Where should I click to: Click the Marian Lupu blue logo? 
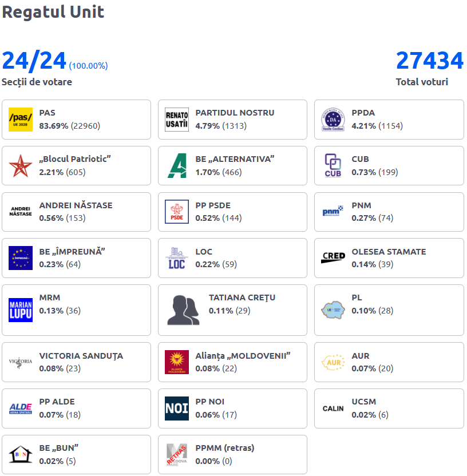click(21, 310)
